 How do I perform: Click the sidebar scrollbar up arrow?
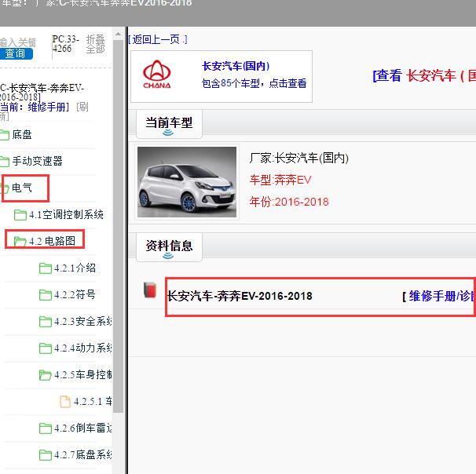[118, 35]
